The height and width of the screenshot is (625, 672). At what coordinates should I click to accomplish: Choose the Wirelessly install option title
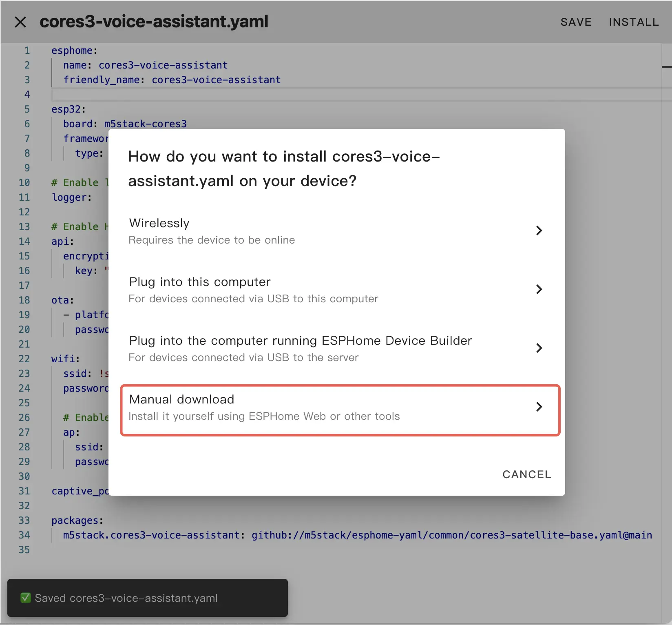click(159, 223)
